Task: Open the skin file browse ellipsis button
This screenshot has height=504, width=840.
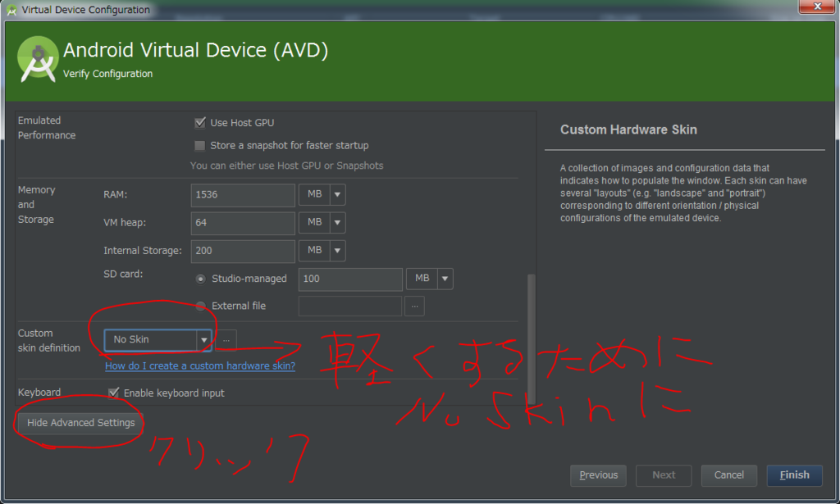Action: tap(226, 340)
